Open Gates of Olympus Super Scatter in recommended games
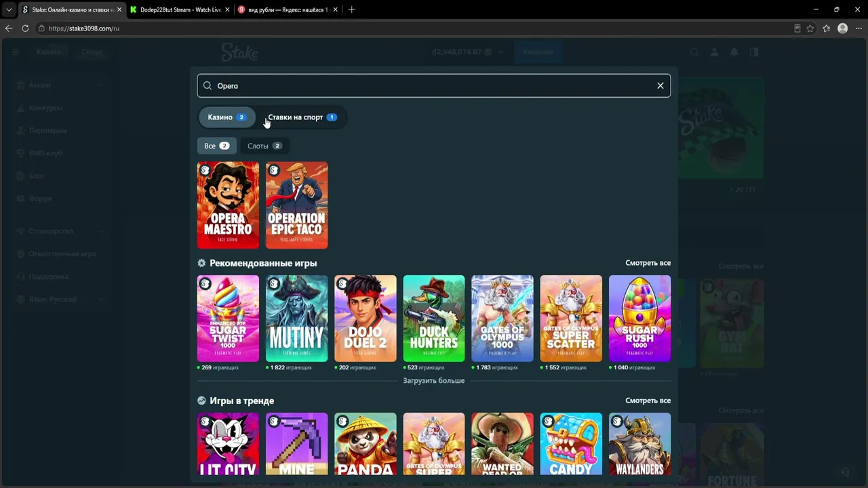The image size is (868, 488). [x=571, y=319]
